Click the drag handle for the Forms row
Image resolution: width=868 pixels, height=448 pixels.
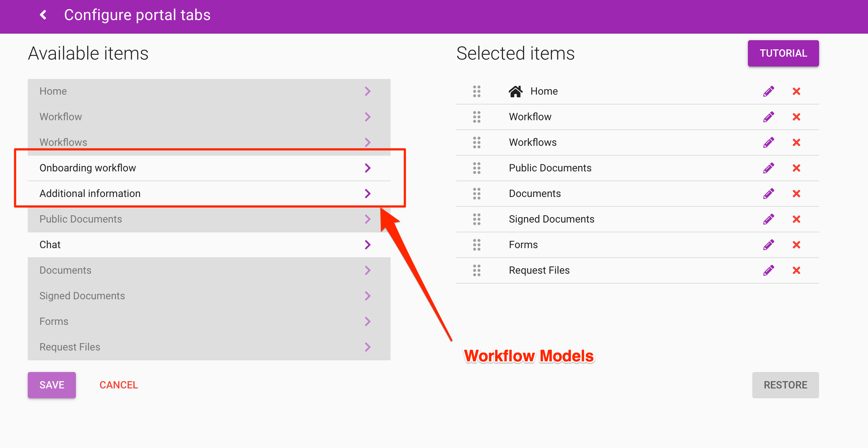477,245
